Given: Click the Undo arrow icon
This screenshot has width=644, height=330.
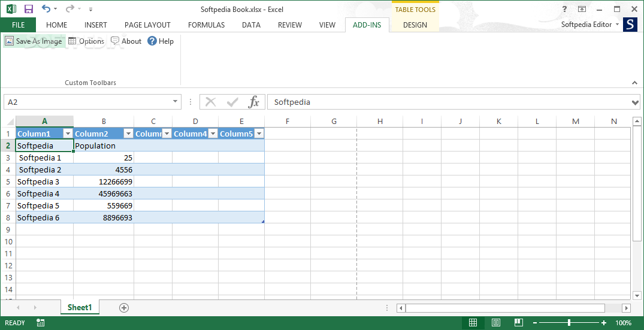Looking at the screenshot, I should pyautogui.click(x=46, y=8).
